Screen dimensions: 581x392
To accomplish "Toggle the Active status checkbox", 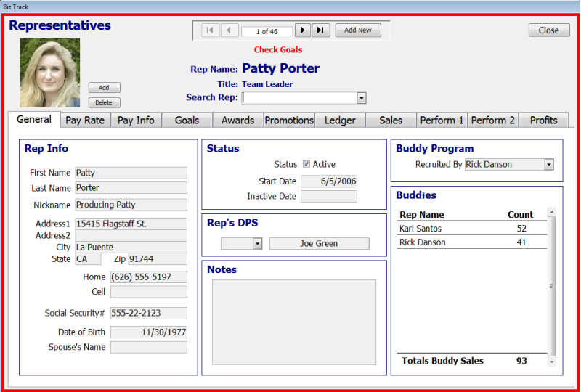I will (306, 165).
